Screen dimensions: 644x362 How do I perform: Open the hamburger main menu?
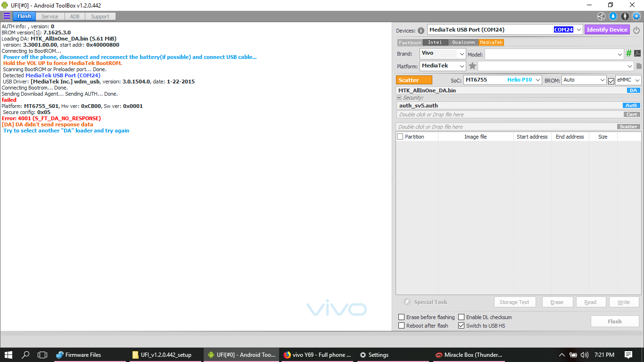tap(7, 16)
